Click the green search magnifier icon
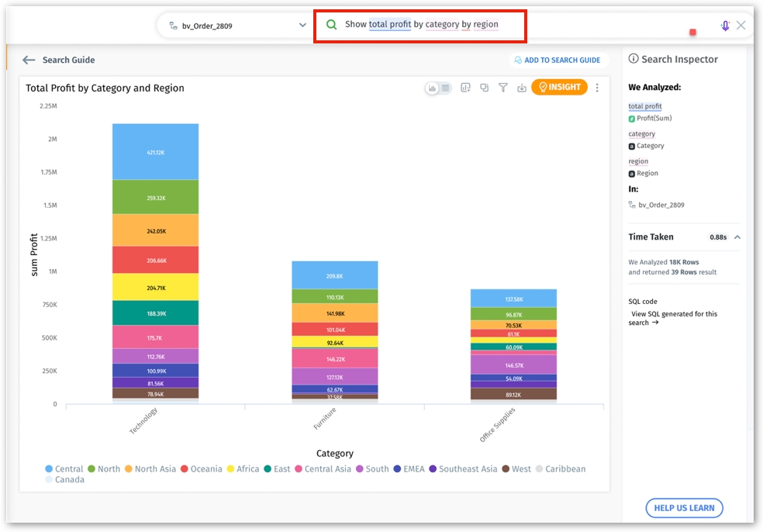 pos(331,25)
